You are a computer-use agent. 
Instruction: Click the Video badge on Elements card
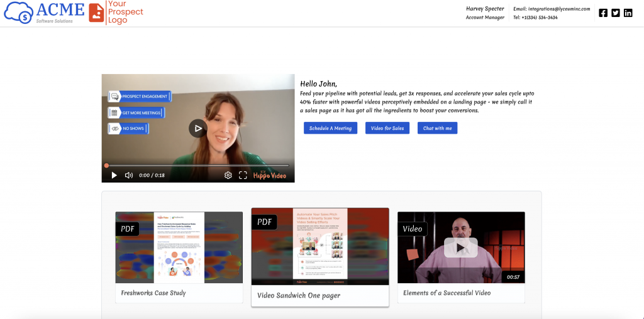(413, 229)
